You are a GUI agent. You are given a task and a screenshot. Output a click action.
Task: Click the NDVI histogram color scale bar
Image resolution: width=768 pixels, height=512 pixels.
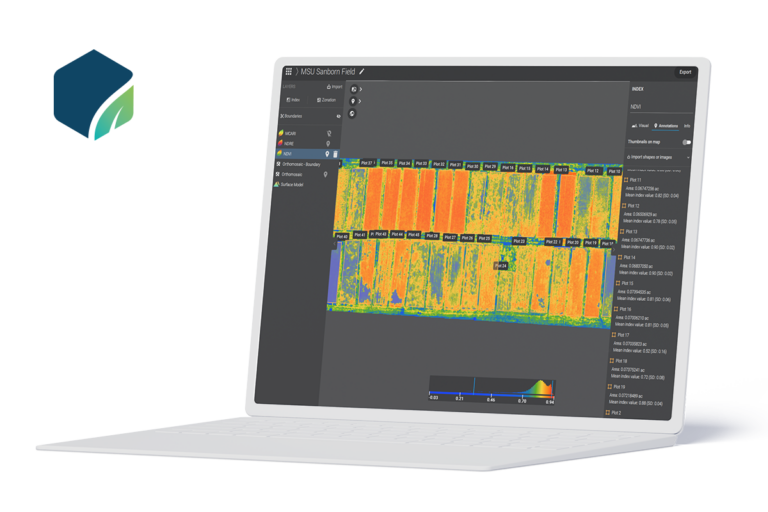(x=491, y=393)
